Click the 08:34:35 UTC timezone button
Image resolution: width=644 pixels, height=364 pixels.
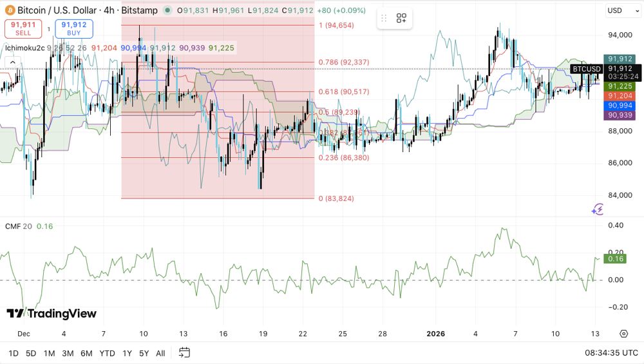coord(612,353)
